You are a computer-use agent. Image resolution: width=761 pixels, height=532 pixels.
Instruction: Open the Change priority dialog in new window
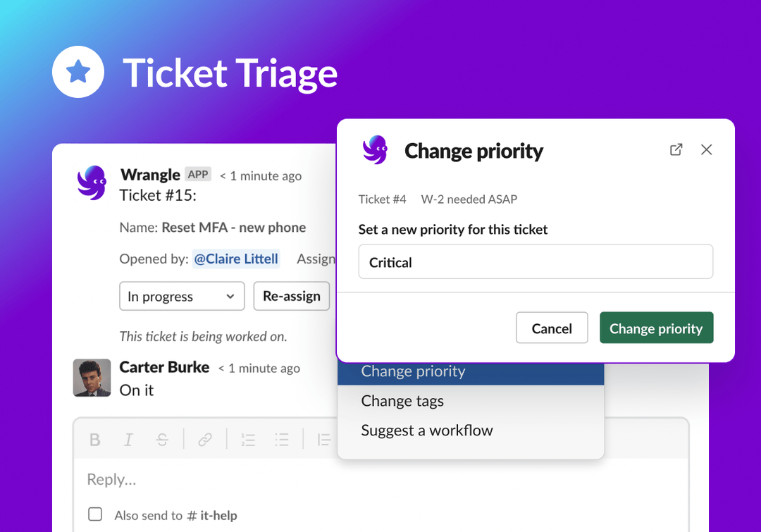676,149
